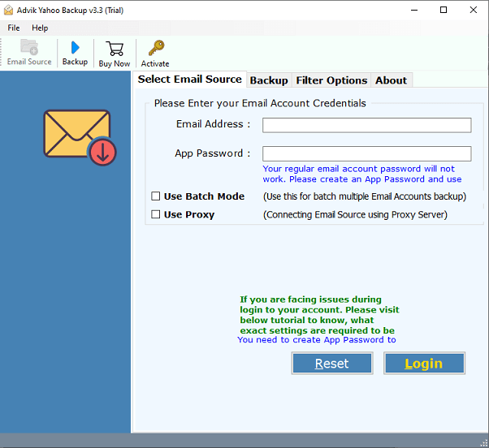Viewport: 489px width, 448px height.
Task: Focus the App Password input field
Action: tap(367, 154)
